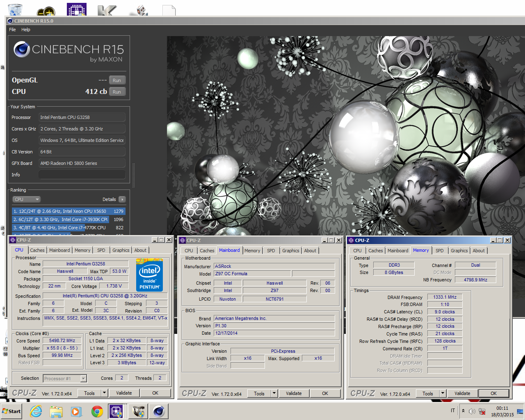The height and width of the screenshot is (420, 525).
Task: Expand Tools dropdown arrow in Mainboard window
Action: 274,393
